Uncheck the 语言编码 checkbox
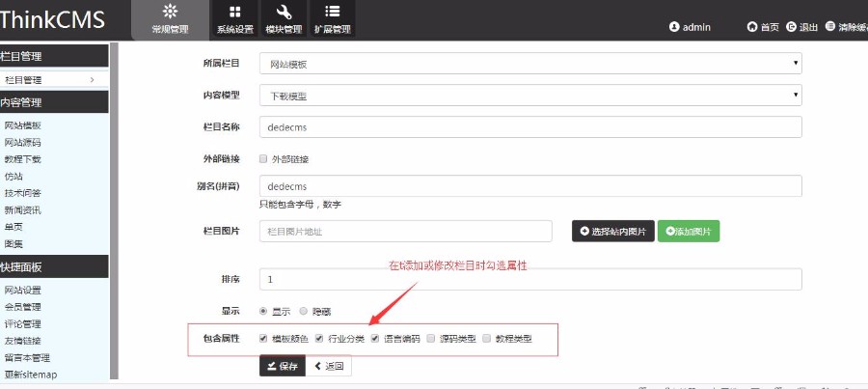 375,338
